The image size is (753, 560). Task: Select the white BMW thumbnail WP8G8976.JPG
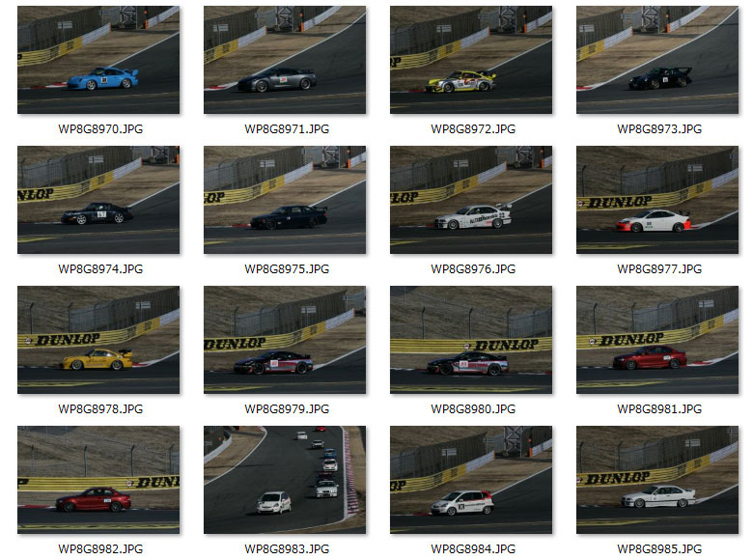click(x=471, y=200)
